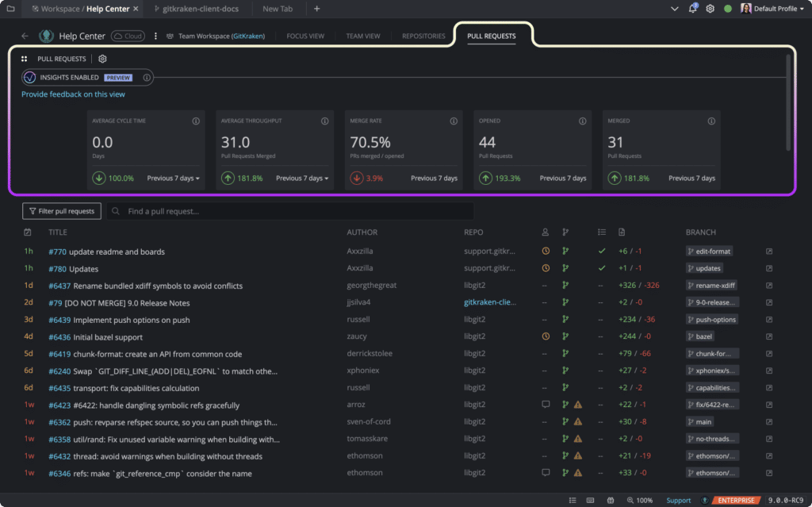Screen dimensions: 812x507
Task: Open pull request #79 9.0 Release Notes
Action: coord(119,303)
